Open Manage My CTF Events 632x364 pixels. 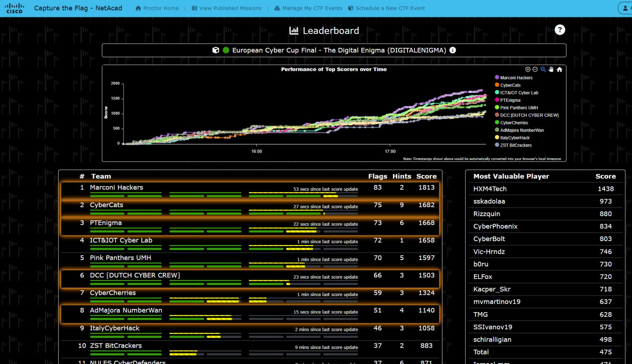pos(308,8)
